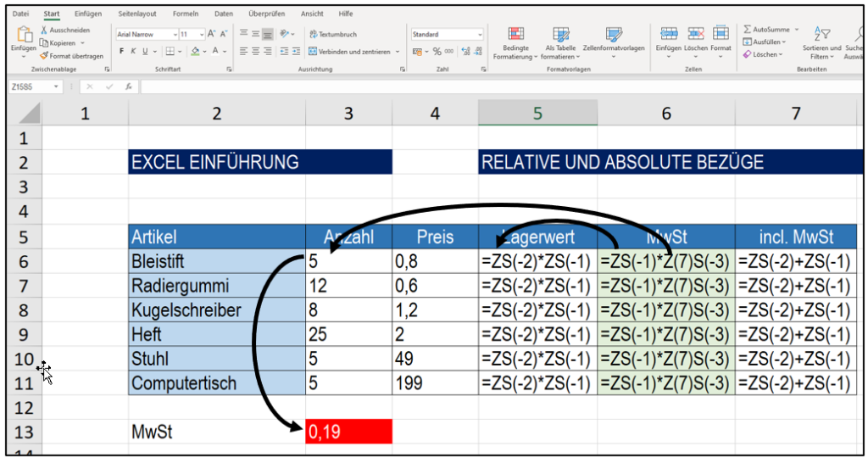Toggle bold F formatting
868x463 pixels.
121,51
